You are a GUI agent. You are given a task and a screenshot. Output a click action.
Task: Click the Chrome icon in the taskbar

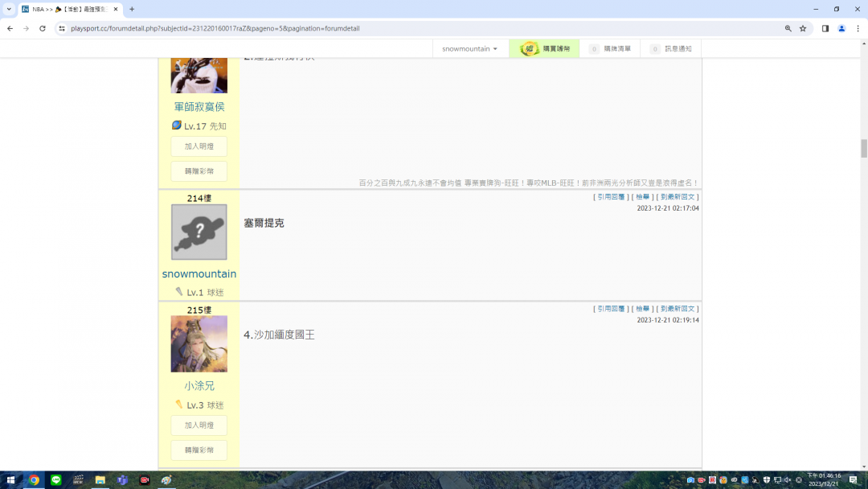tap(34, 480)
